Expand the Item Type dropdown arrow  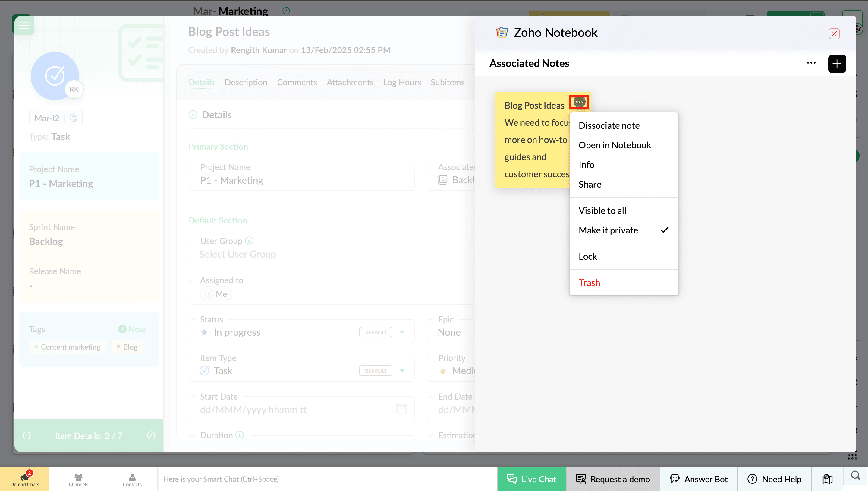[x=402, y=371]
